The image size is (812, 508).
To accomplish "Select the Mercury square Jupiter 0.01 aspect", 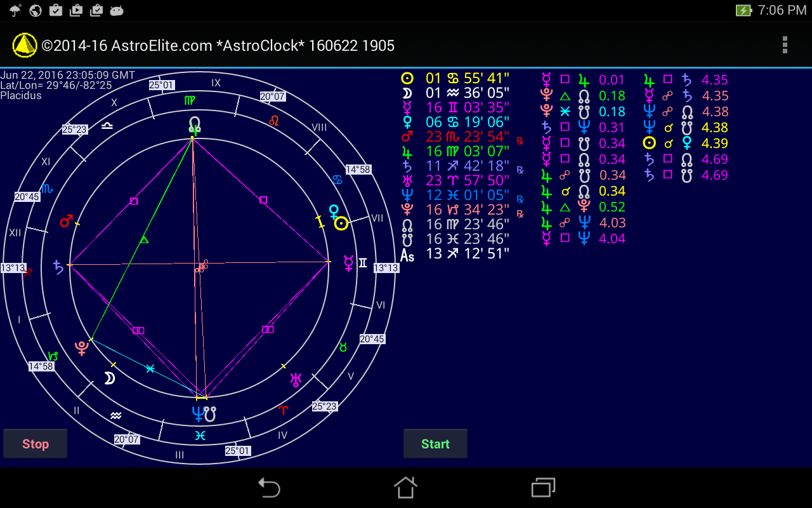I will 583,80.
